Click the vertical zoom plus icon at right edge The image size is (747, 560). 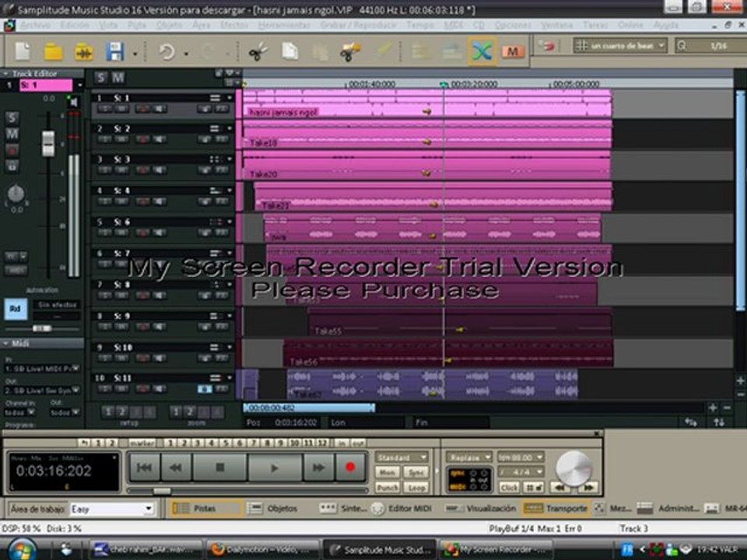pos(740,381)
